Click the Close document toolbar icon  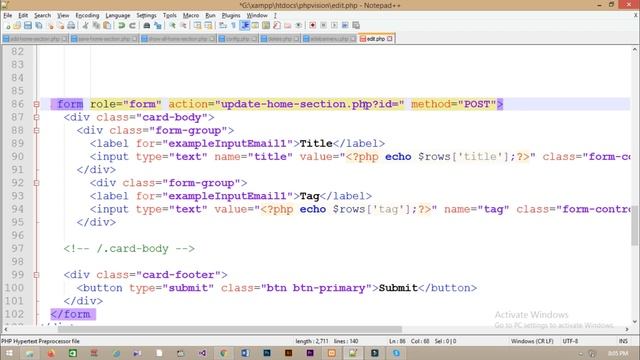(50, 26)
